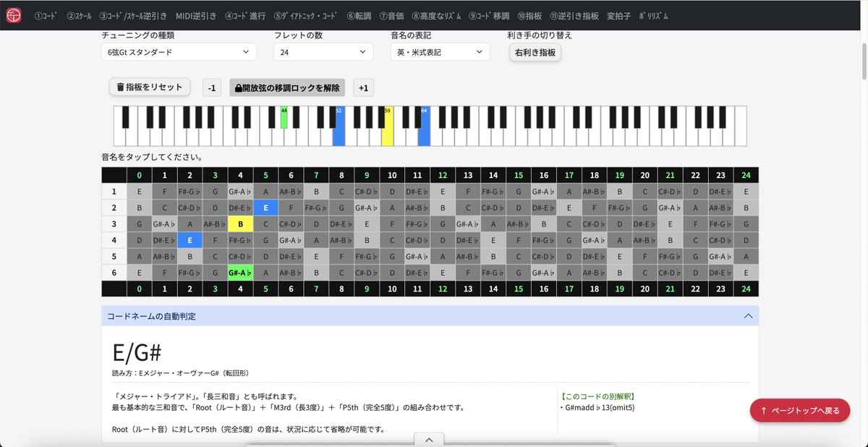Open the ④コード進行 menu item

point(245,15)
